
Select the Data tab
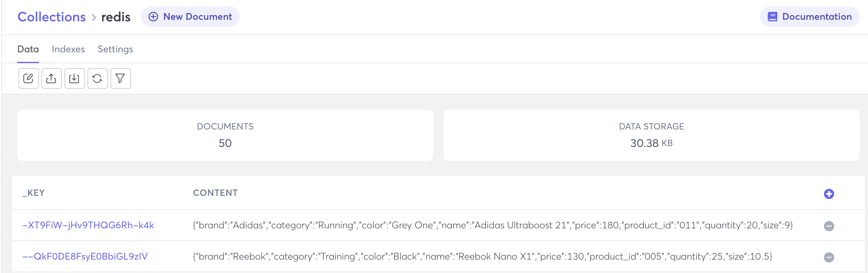coord(28,49)
